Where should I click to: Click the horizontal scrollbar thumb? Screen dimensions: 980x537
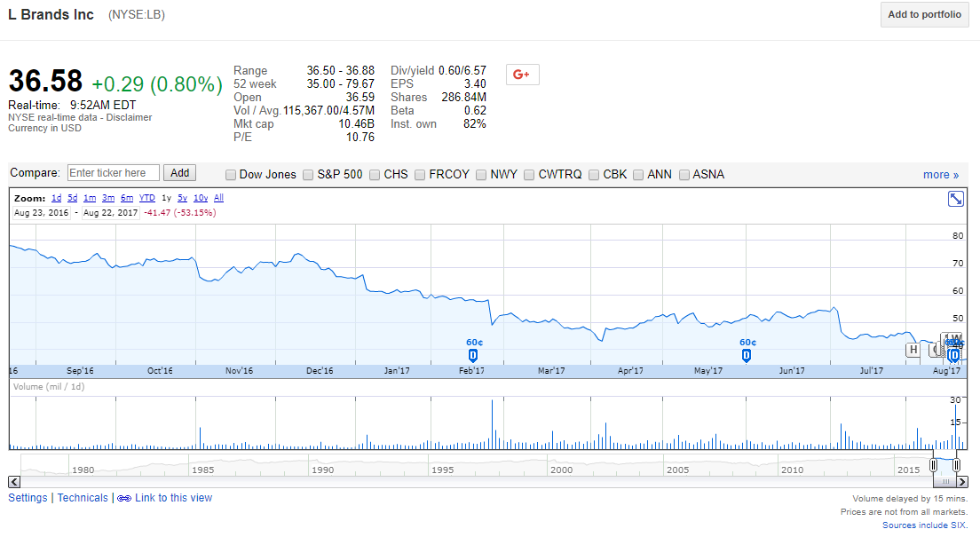tap(945, 482)
